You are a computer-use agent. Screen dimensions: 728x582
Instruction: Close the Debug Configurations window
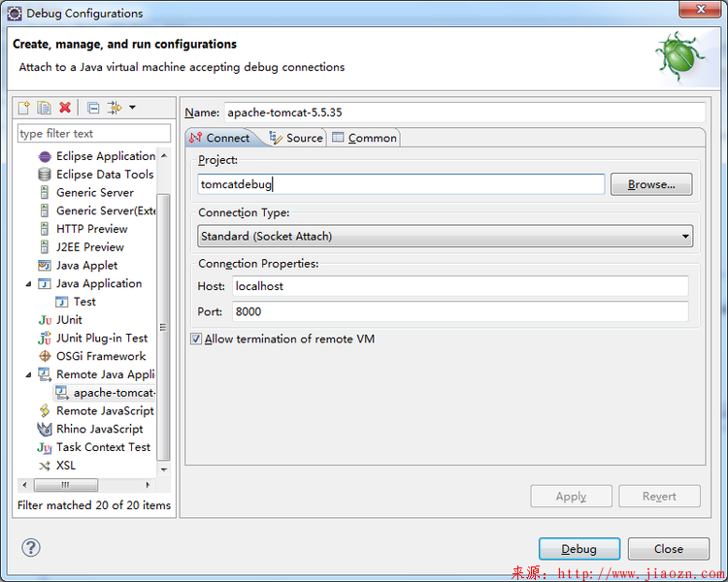point(700,10)
